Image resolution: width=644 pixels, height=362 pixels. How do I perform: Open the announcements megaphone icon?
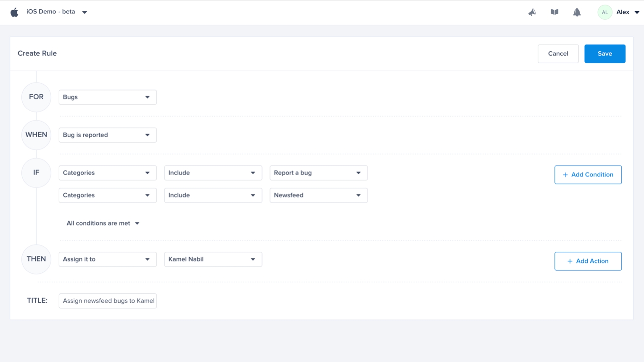[x=532, y=12]
